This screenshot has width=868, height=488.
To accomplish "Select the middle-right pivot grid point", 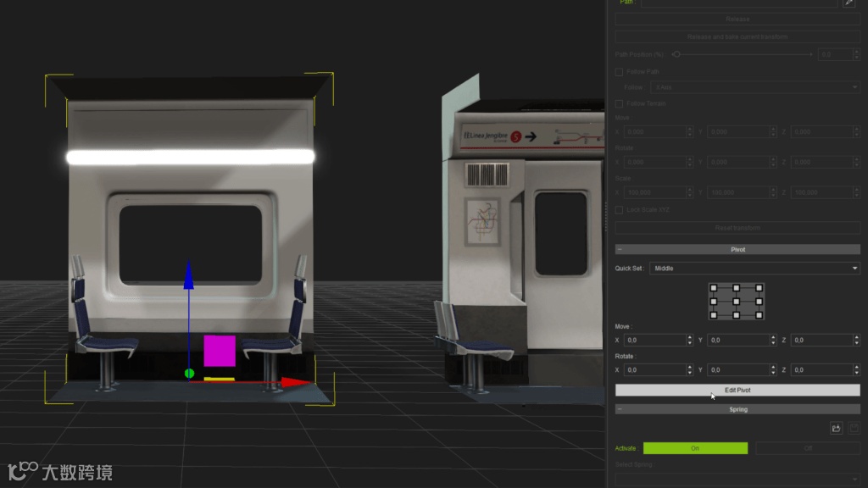I will (x=759, y=302).
